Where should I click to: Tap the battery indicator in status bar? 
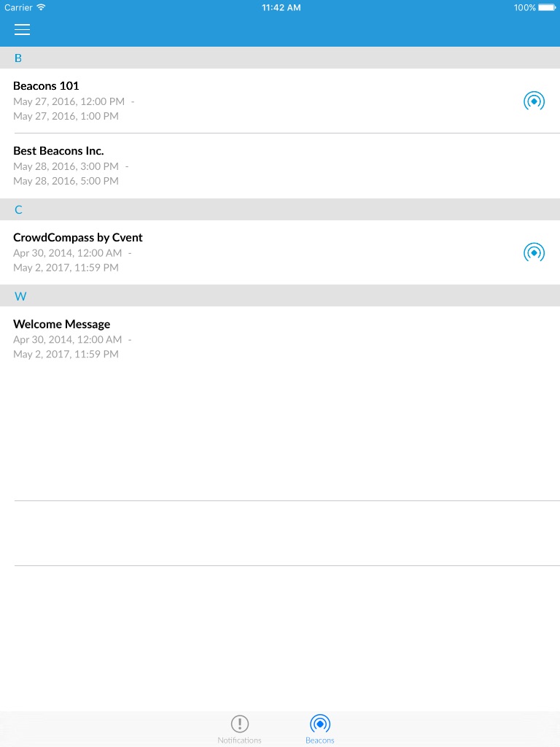[547, 7]
